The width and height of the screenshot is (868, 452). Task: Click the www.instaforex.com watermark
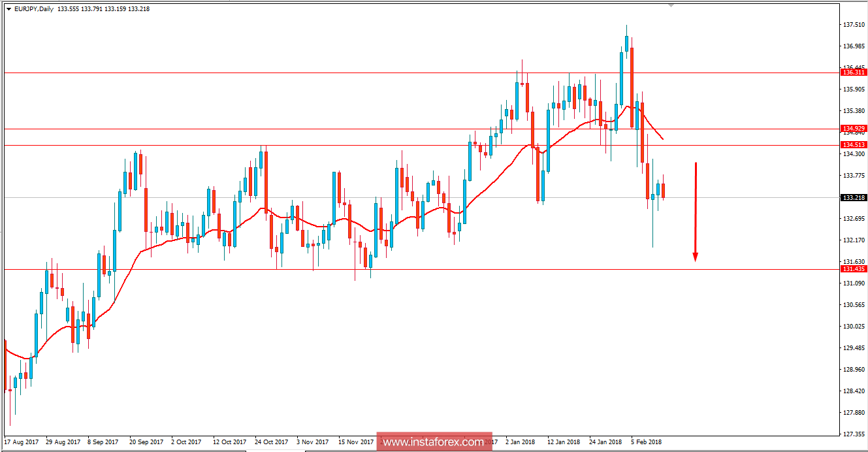pyautogui.click(x=433, y=442)
